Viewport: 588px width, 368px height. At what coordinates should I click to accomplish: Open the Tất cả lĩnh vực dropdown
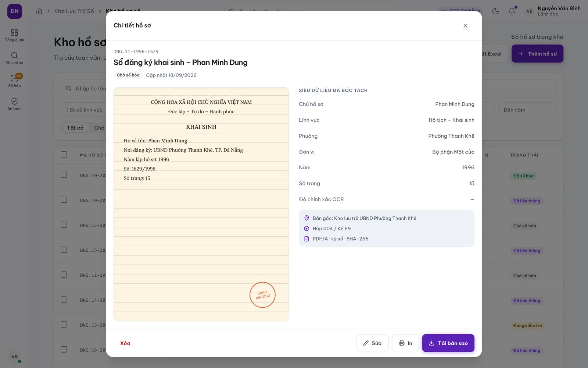pos(84,110)
